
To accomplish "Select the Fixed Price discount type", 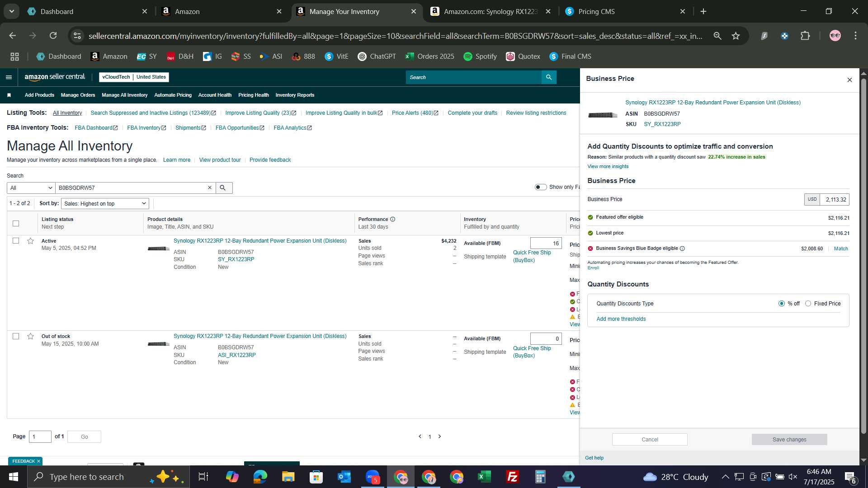I will pos(808,304).
